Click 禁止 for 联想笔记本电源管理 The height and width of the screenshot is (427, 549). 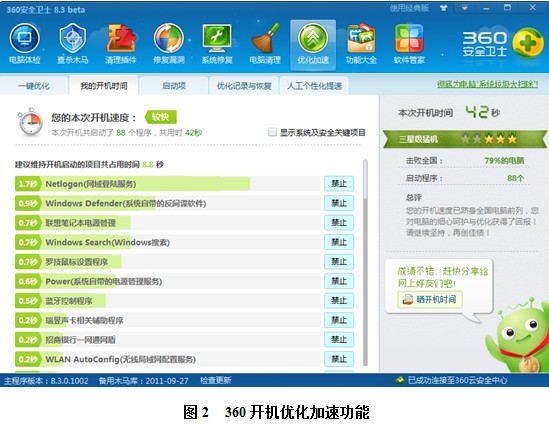click(339, 223)
